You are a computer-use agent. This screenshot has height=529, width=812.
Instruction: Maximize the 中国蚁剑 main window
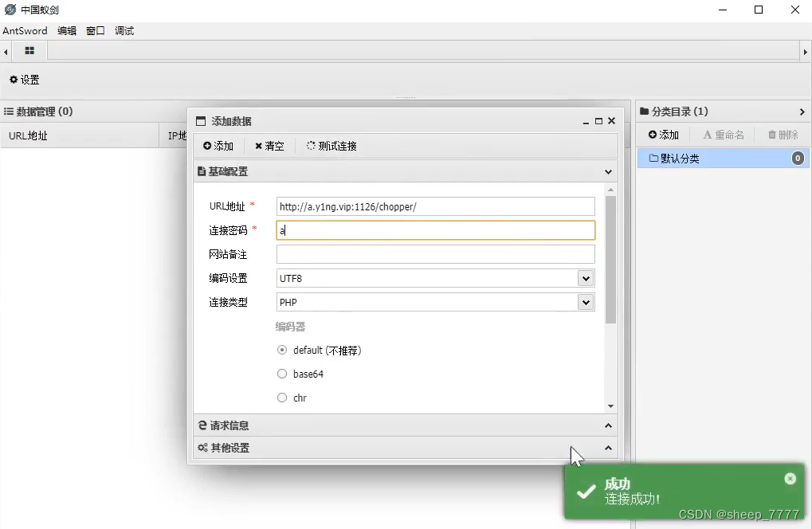pyautogui.click(x=759, y=10)
